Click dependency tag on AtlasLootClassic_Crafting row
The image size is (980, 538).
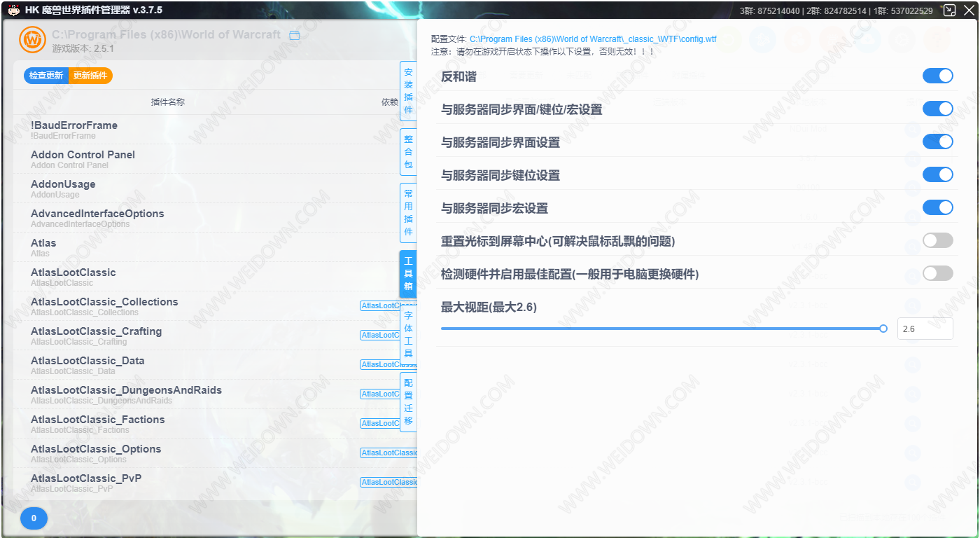[x=379, y=336]
